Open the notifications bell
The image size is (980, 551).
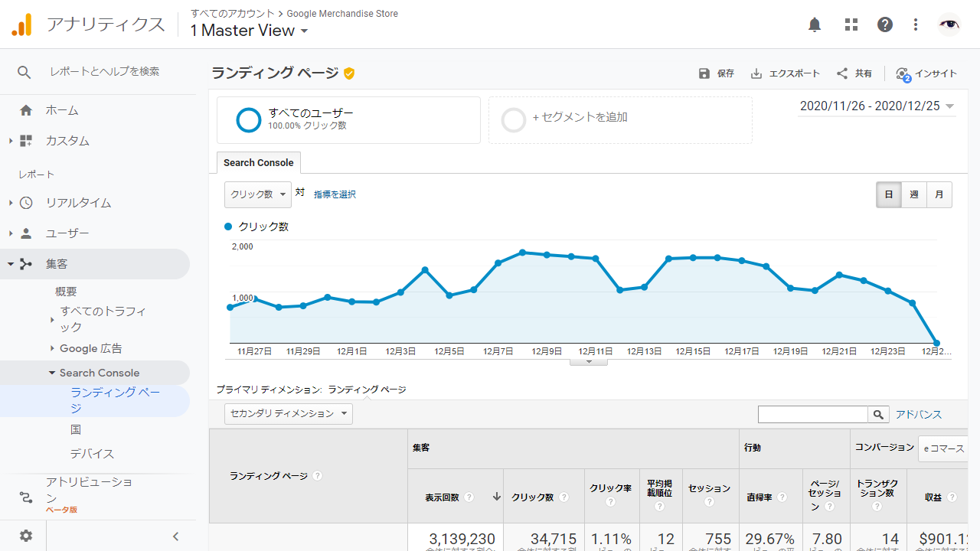coord(815,24)
